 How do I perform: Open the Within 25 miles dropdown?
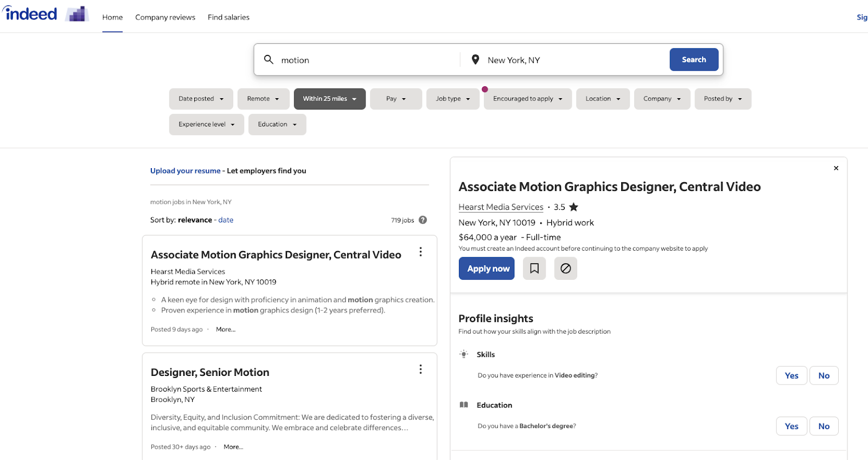pos(330,99)
